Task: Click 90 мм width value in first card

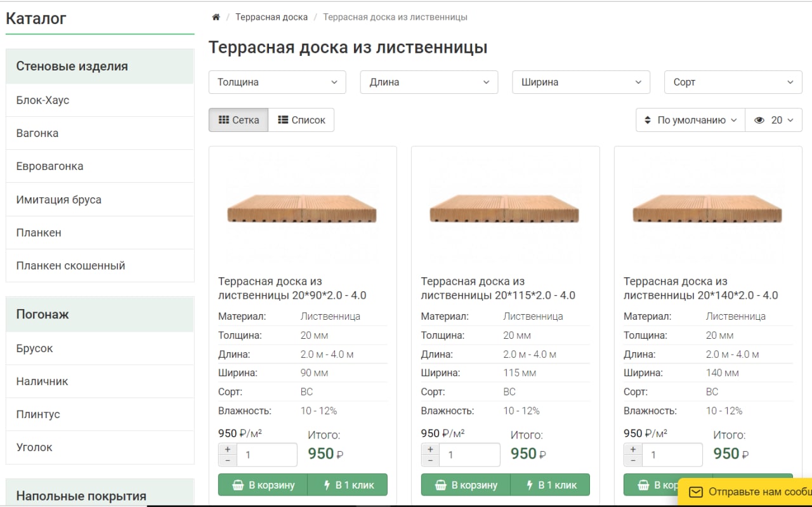Action: point(314,373)
